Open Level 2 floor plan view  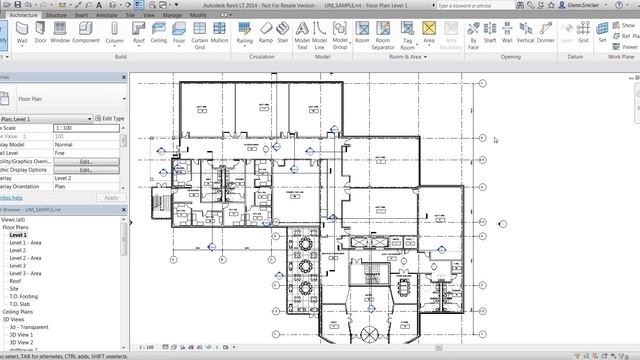click(18, 250)
